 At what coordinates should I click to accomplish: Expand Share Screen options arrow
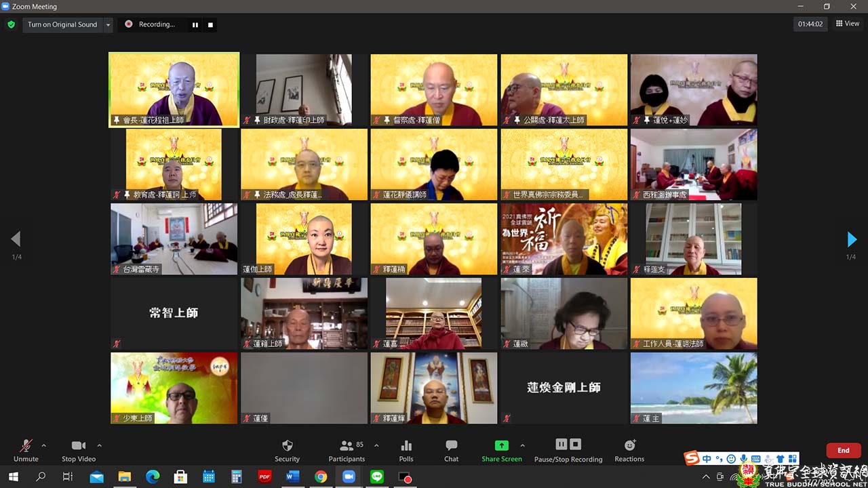(x=522, y=445)
